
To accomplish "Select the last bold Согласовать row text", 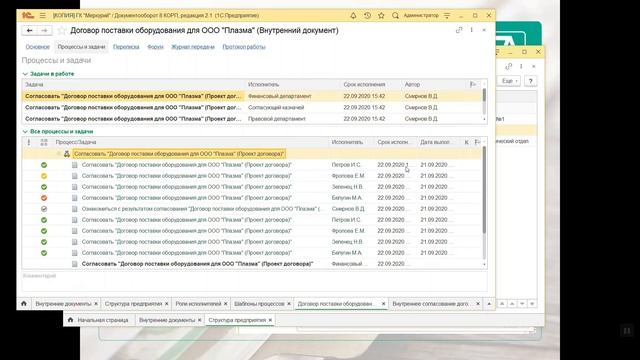I will 197,264.
